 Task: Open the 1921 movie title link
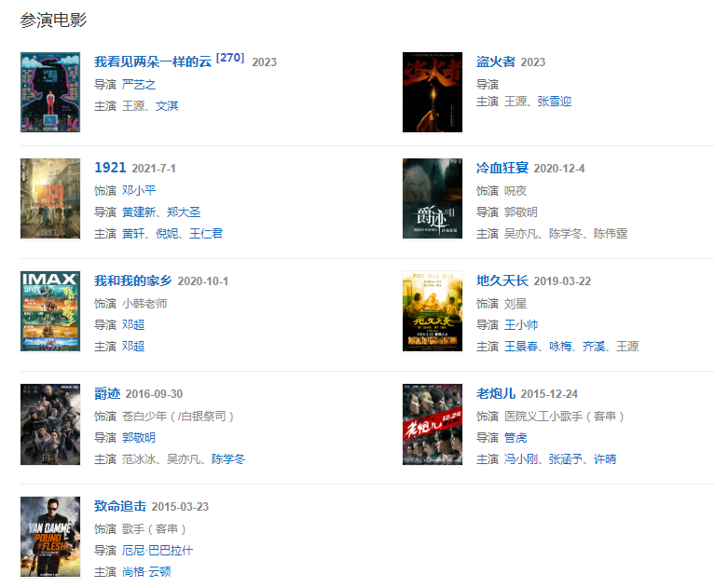point(110,168)
